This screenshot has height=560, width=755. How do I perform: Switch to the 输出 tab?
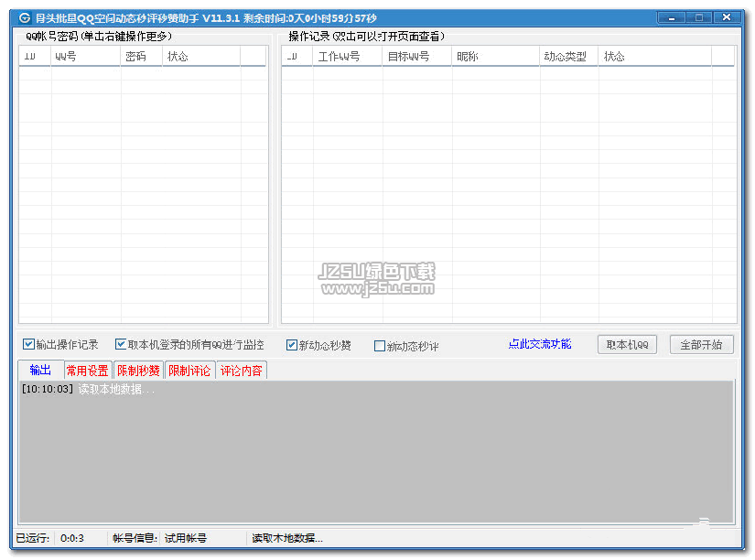pyautogui.click(x=40, y=370)
